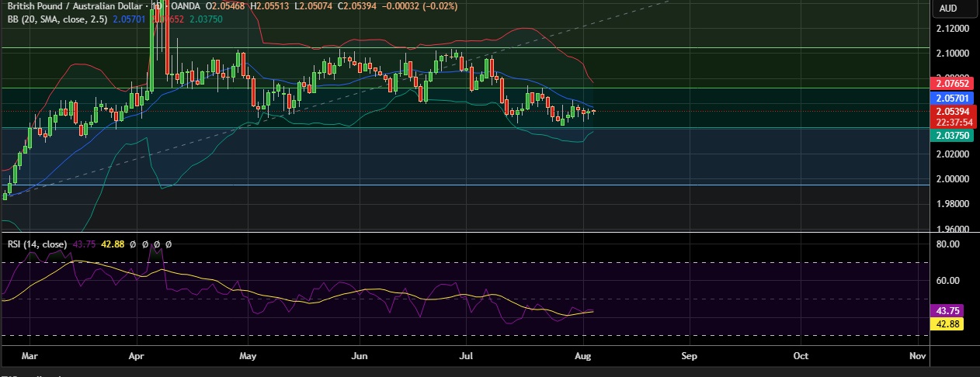980x377 pixels.
Task: Click the yellow 42.88 RSI MA label on axis
Action: (949, 324)
